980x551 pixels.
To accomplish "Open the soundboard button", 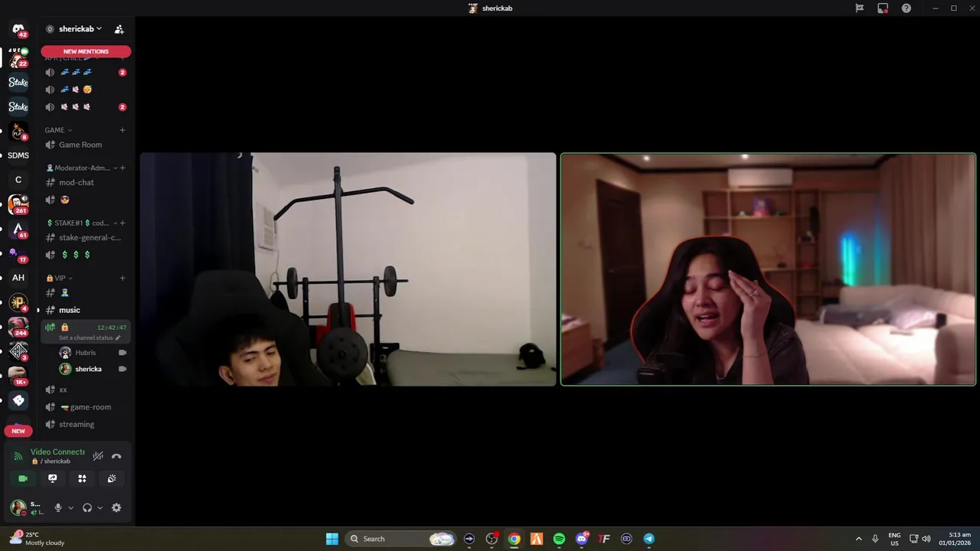I will (112, 478).
